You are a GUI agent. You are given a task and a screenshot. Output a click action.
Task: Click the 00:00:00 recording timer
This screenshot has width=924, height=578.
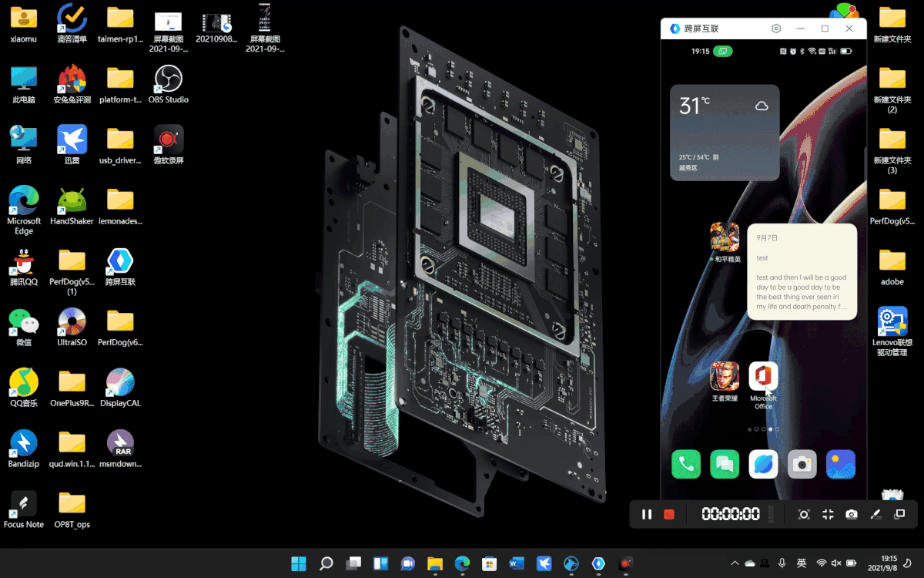click(x=730, y=514)
